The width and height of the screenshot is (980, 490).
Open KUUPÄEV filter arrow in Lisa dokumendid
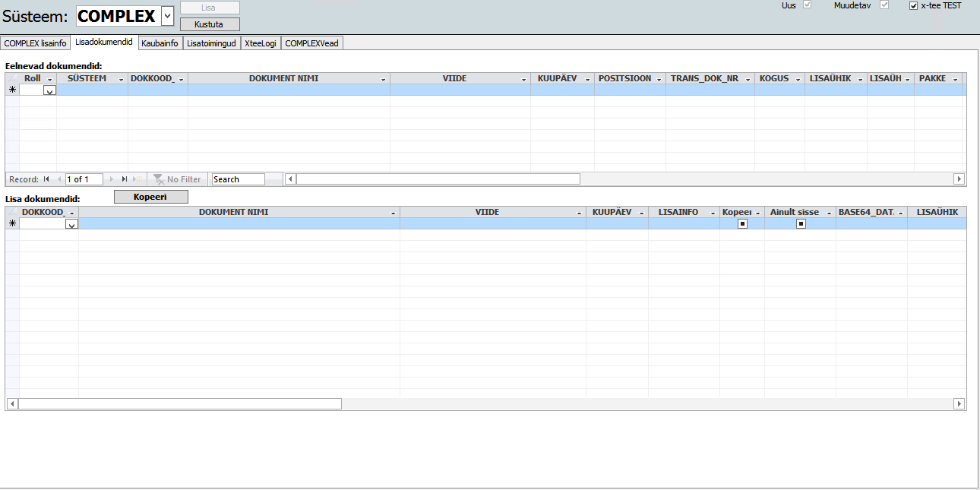coord(642,213)
